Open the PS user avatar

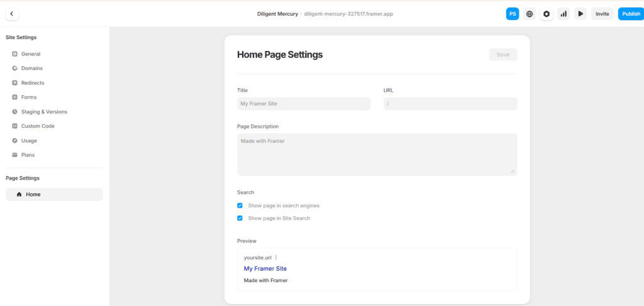coord(513,14)
